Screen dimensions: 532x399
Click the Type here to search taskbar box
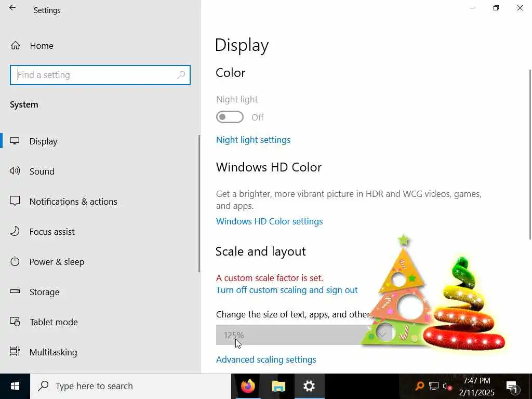(x=130, y=386)
